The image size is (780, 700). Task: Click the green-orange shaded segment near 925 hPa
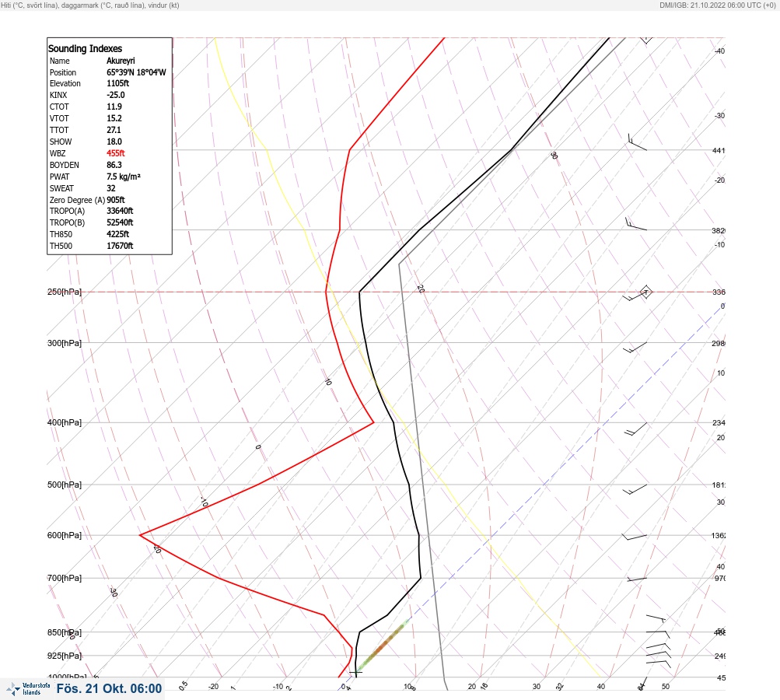[383, 645]
